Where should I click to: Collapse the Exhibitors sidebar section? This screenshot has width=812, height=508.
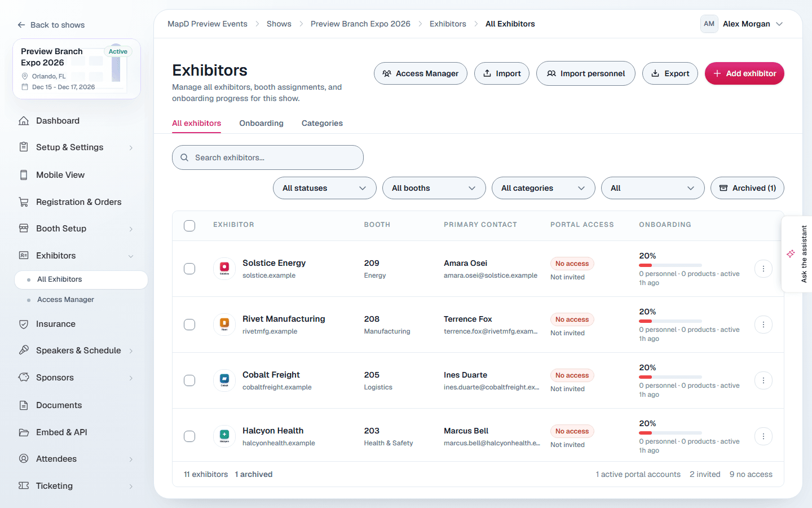coord(77,256)
